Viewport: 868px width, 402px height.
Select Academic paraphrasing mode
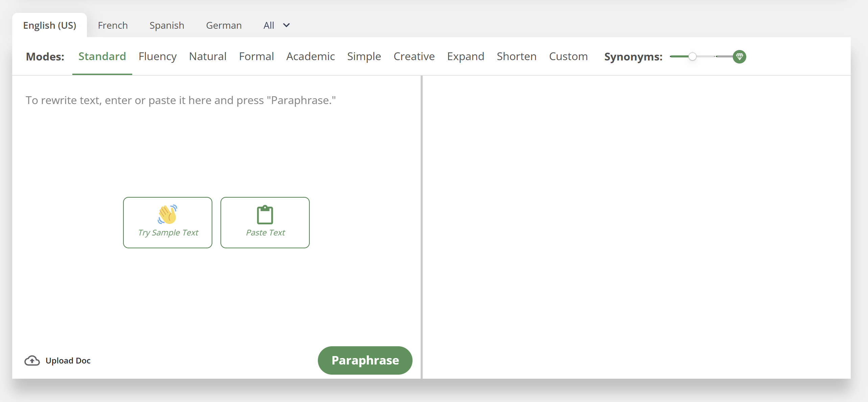[310, 56]
